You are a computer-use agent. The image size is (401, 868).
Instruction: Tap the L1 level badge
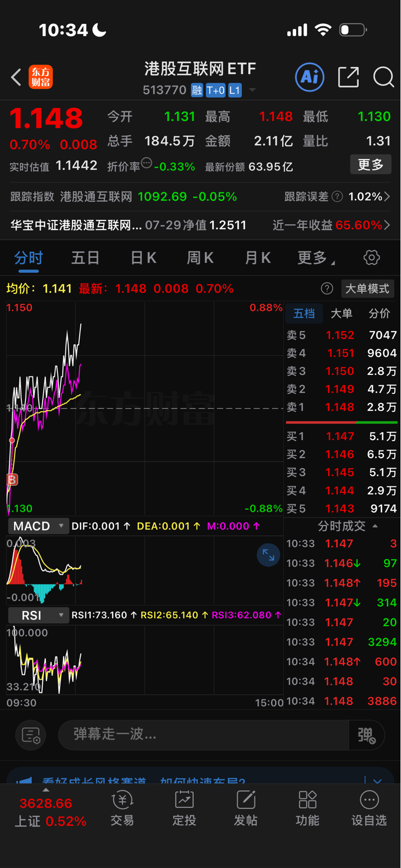click(235, 90)
